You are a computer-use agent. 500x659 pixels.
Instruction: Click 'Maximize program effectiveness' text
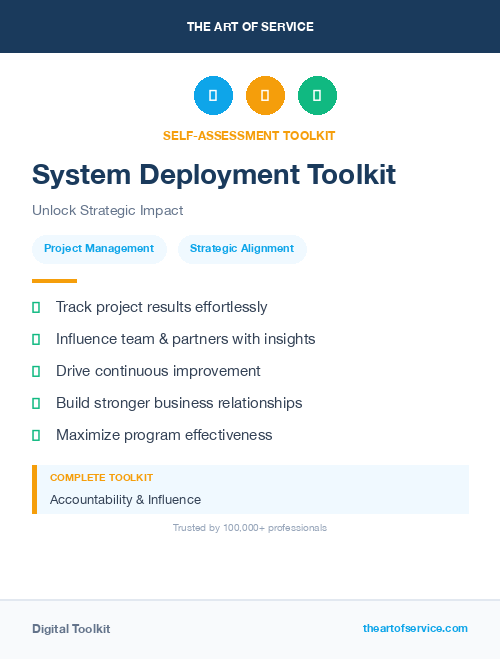coord(164,435)
